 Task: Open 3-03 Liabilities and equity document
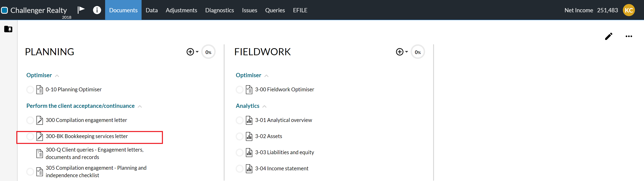284,152
